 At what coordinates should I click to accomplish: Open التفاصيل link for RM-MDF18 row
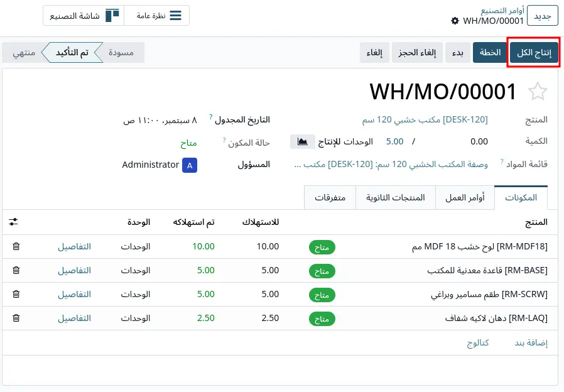[75, 246]
